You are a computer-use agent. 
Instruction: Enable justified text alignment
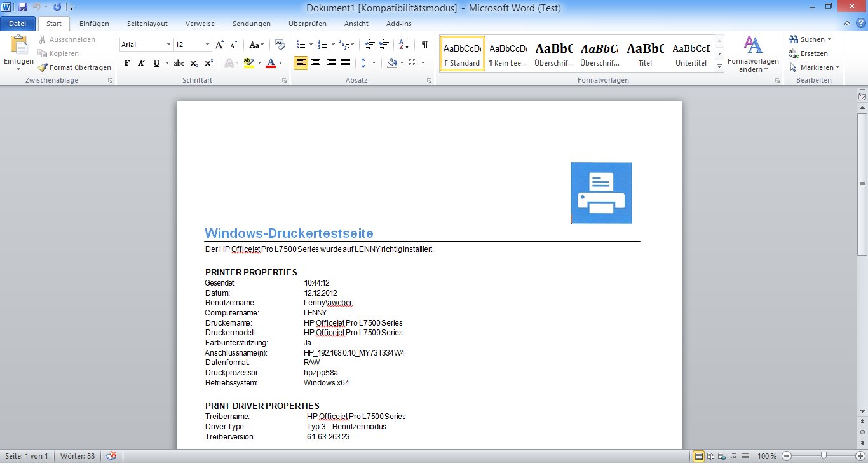tap(346, 63)
